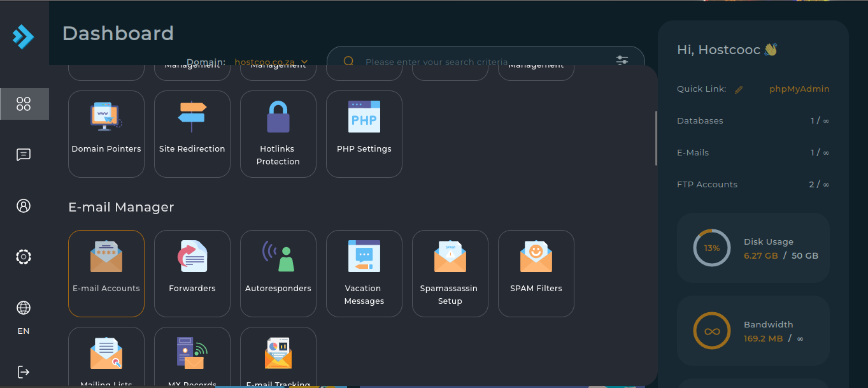Image resolution: width=868 pixels, height=388 pixels.
Task: Click the E-Mails row label
Action: coord(693,153)
